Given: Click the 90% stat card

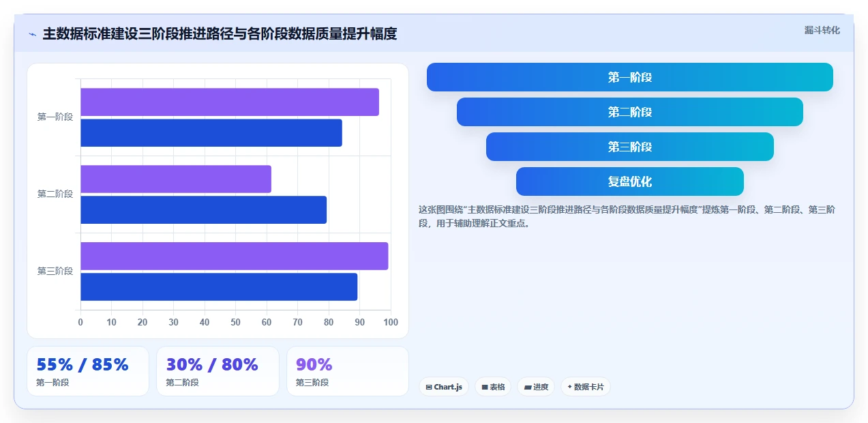Looking at the screenshot, I should coord(348,371).
